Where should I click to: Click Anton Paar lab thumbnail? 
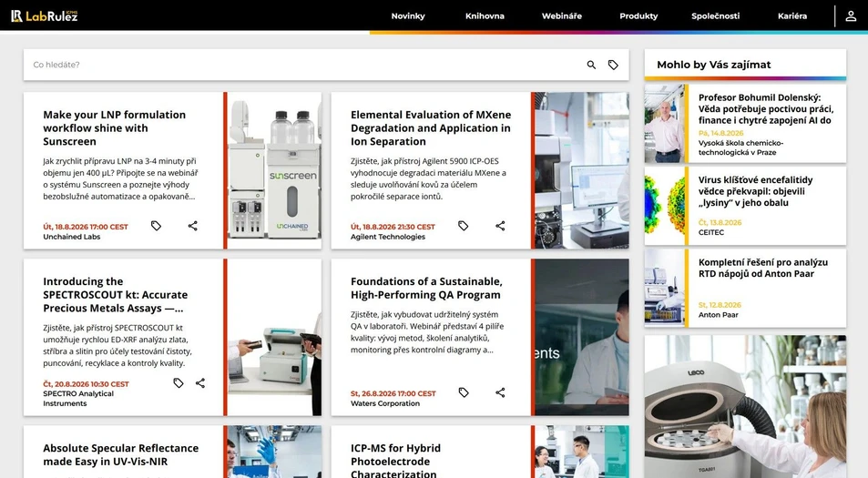pyautogui.click(x=665, y=289)
